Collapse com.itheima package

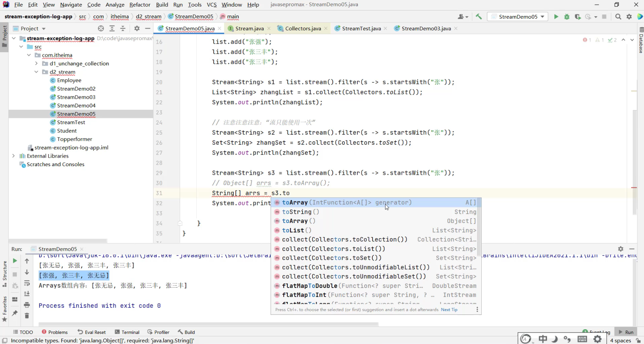pos(29,55)
